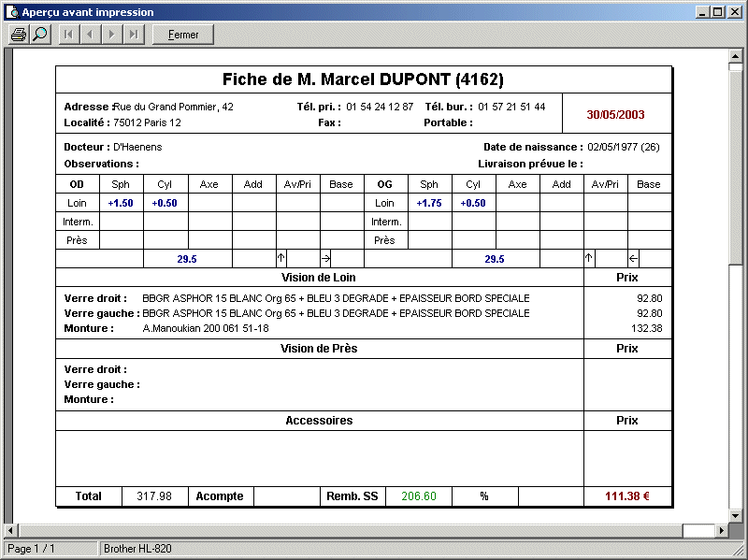Go to the next page
This screenshot has height=560, width=748.
111,35
